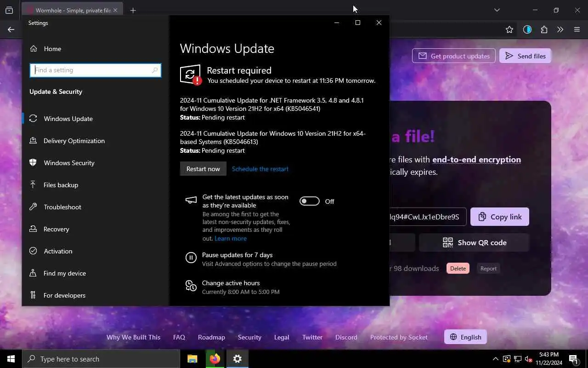Click the Activation checkmark icon
Viewport: 588px width, 368px height.
tap(33, 251)
